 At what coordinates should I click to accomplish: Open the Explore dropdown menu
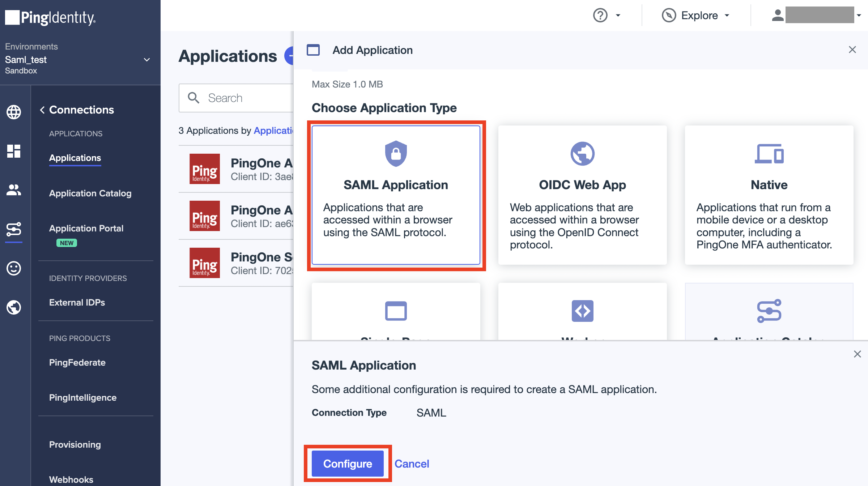727,15
